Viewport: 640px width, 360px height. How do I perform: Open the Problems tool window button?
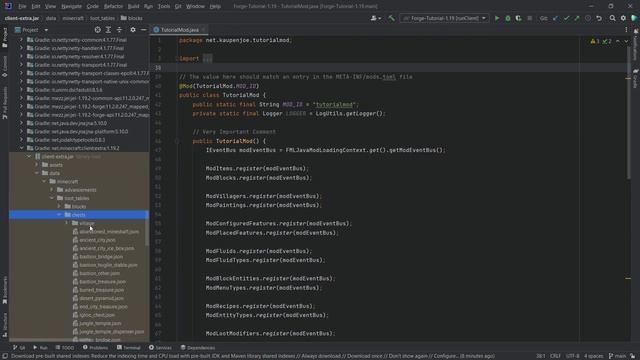tap(95, 348)
